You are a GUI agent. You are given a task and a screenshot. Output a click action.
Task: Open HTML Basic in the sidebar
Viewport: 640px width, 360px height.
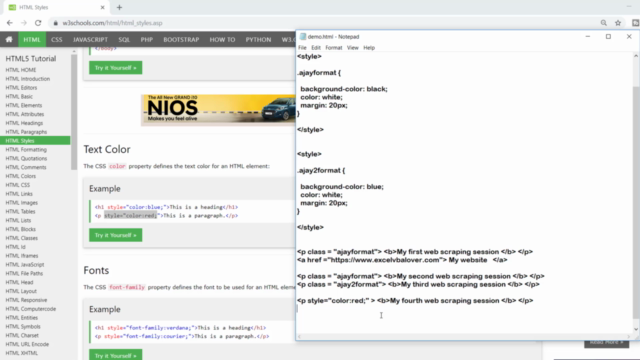click(19, 96)
